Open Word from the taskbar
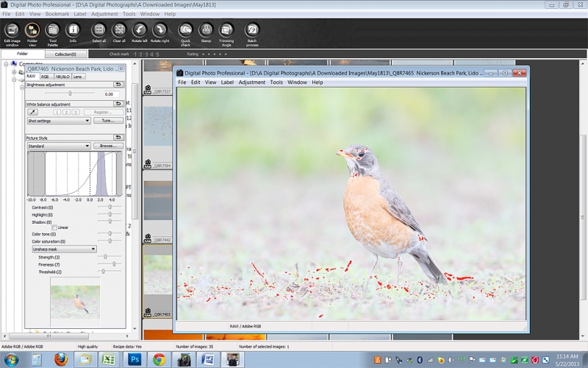This screenshot has height=368, width=588. coord(208,359)
